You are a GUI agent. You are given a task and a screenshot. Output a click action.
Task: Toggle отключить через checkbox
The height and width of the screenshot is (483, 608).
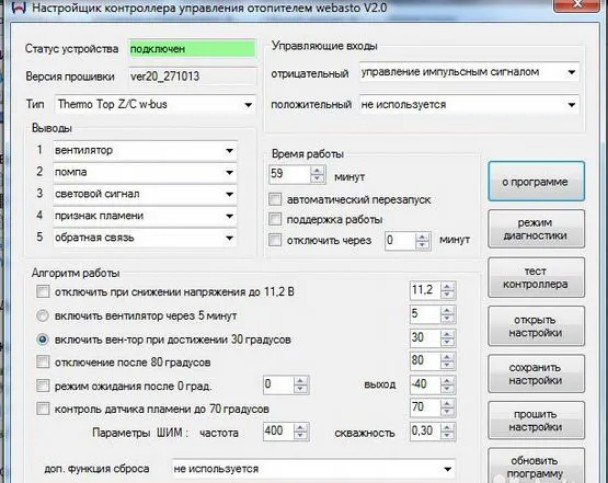pos(275,240)
